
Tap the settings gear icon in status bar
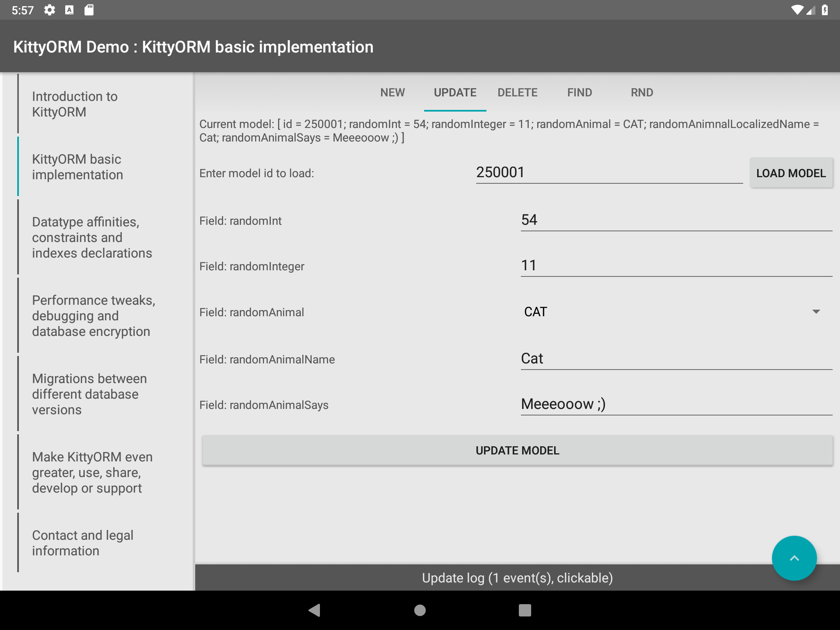coord(50,10)
